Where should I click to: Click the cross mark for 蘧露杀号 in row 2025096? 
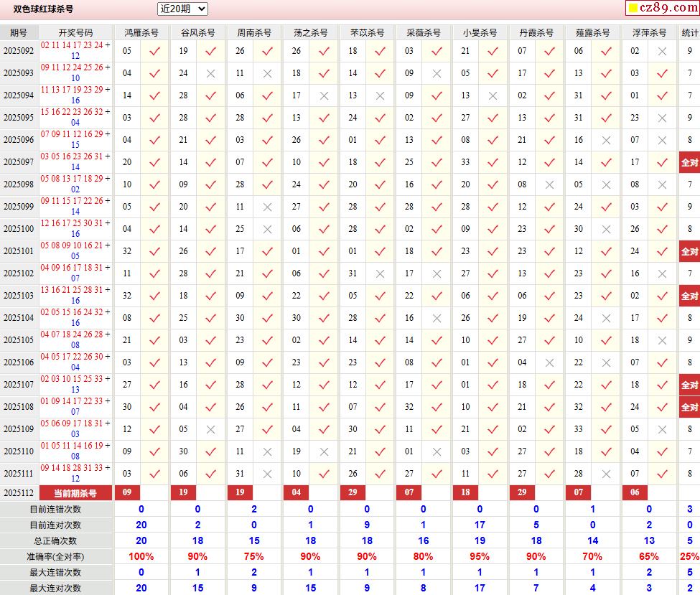[x=606, y=140]
